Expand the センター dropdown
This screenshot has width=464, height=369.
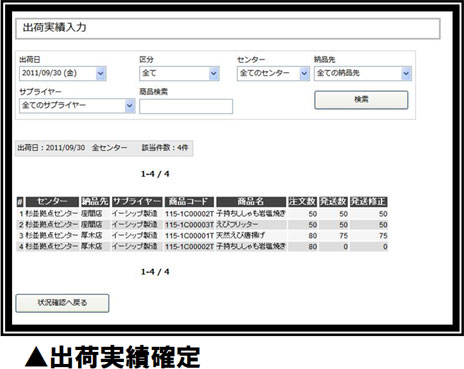tap(273, 73)
